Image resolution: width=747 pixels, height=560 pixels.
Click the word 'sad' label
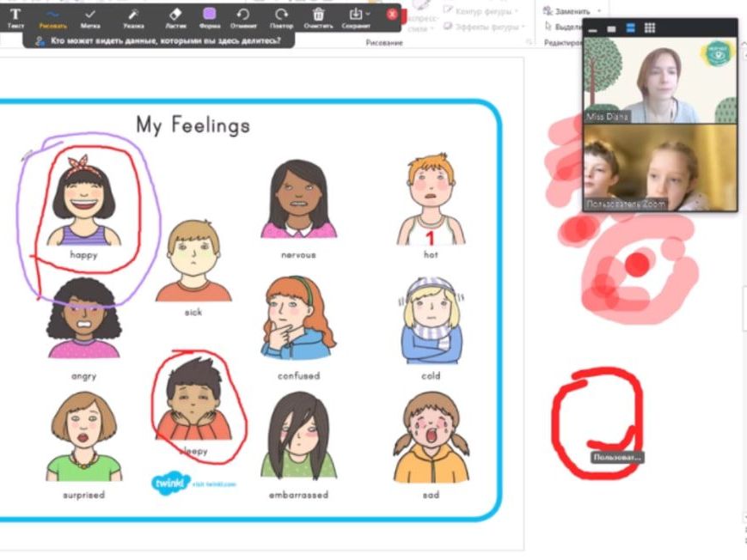pyautogui.click(x=431, y=496)
